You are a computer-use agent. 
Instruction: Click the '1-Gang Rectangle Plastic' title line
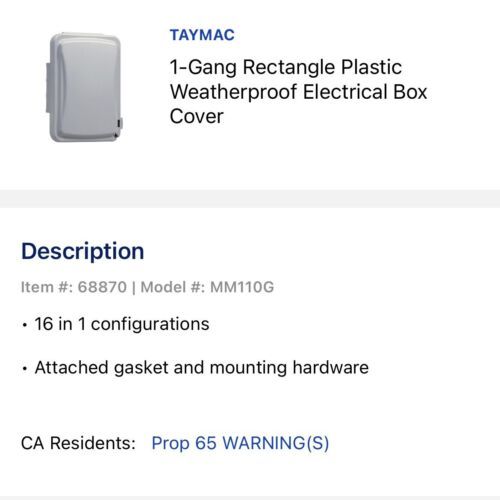(x=286, y=67)
